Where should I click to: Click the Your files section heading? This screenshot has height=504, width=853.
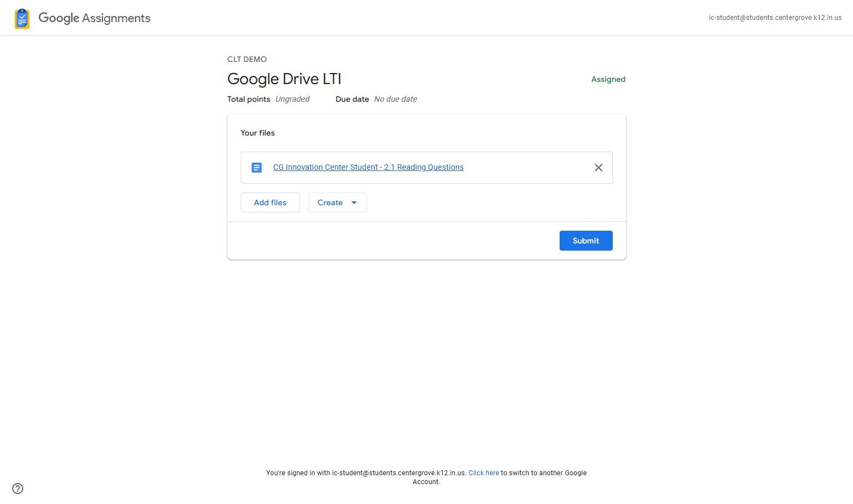coord(257,133)
